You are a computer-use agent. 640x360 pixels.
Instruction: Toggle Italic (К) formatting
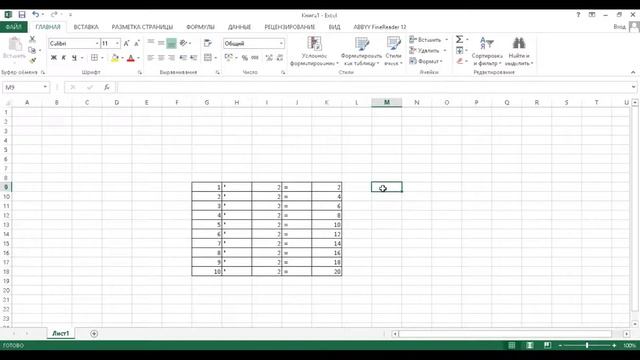[x=64, y=58]
